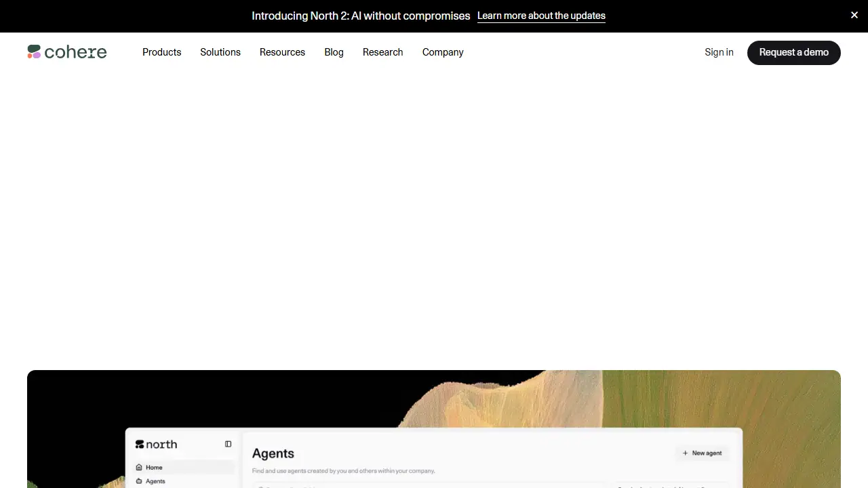The image size is (868, 488).
Task: Select Home in the North sidebar
Action: [184, 467]
